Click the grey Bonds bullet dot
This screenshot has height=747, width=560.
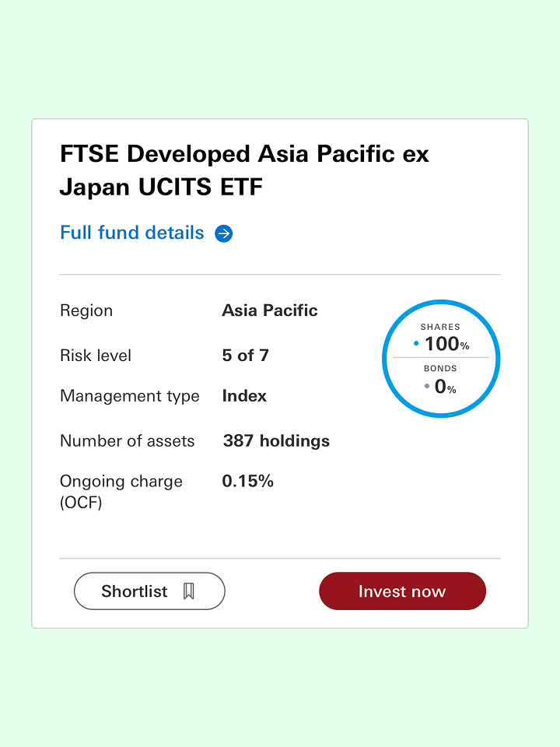coord(427,386)
